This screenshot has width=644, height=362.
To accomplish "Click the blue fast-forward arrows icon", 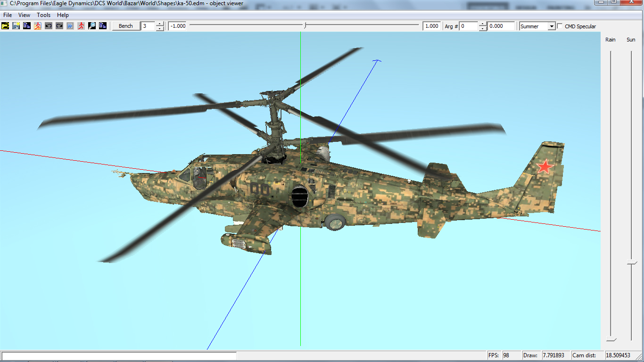I will tap(70, 26).
